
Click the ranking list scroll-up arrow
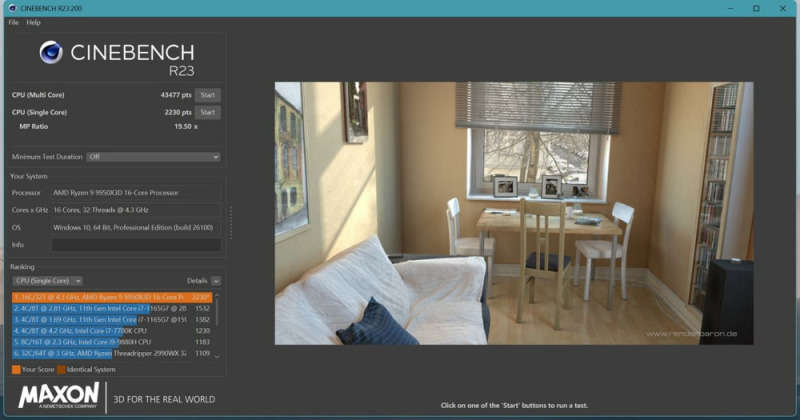point(217,296)
